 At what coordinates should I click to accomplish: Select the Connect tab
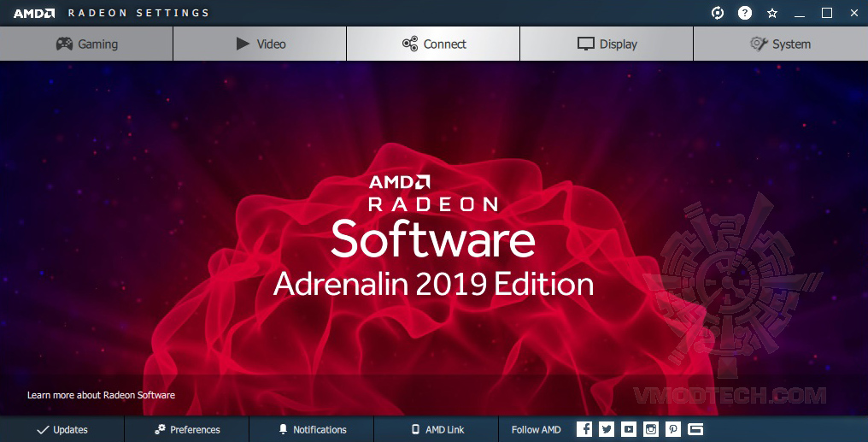[x=433, y=44]
